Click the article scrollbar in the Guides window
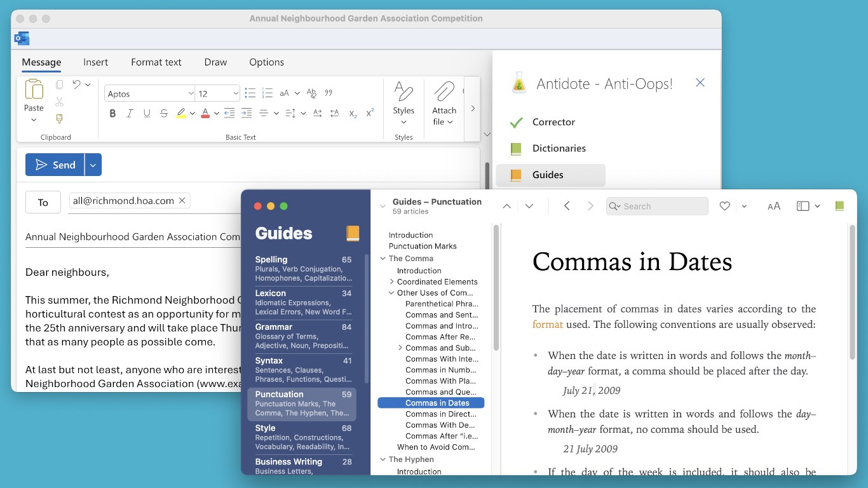868x488 pixels. tap(852, 292)
